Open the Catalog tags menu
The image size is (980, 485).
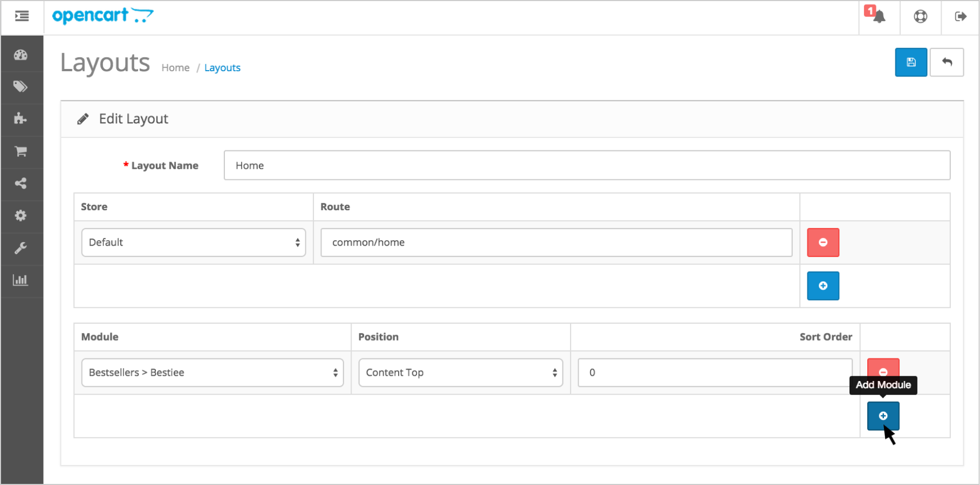(21, 87)
